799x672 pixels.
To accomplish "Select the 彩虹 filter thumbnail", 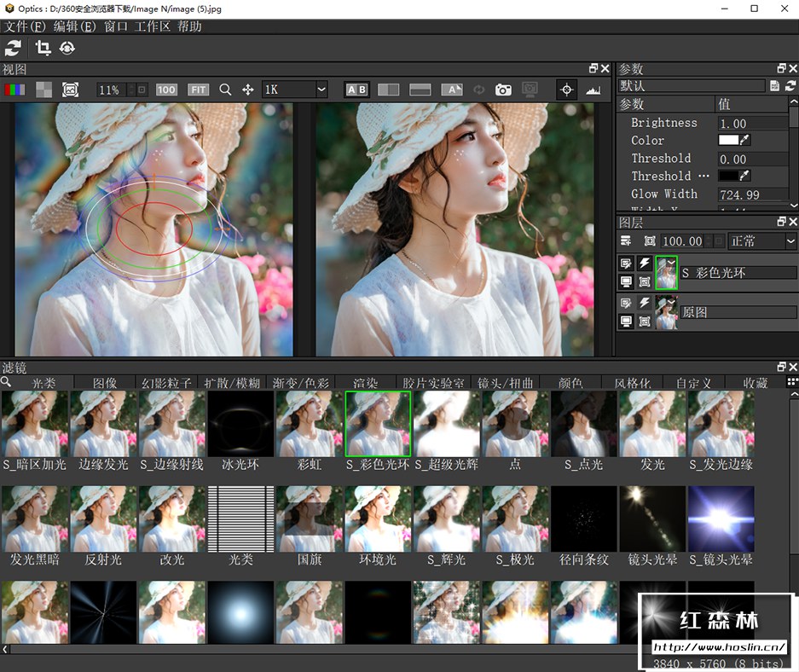I will (x=310, y=424).
